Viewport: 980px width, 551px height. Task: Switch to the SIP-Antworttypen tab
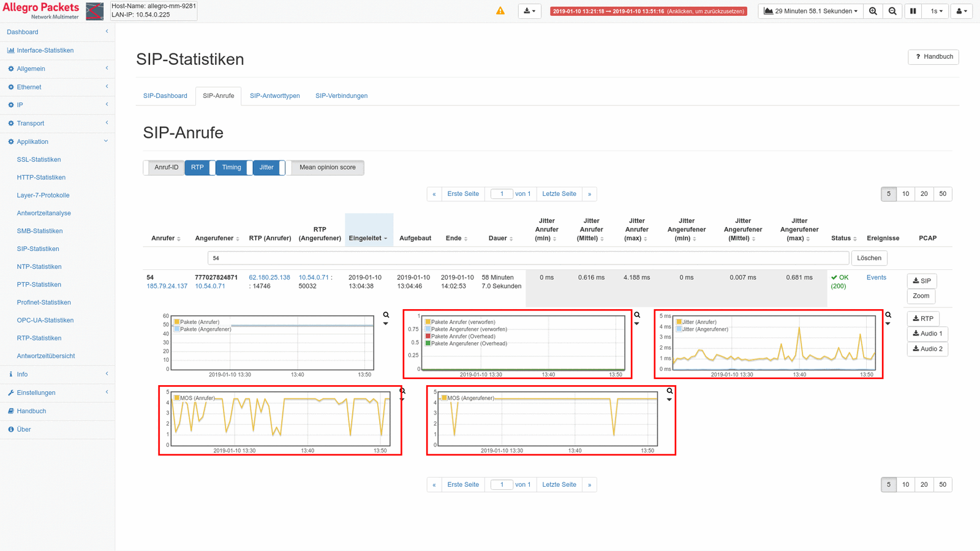[x=274, y=96]
